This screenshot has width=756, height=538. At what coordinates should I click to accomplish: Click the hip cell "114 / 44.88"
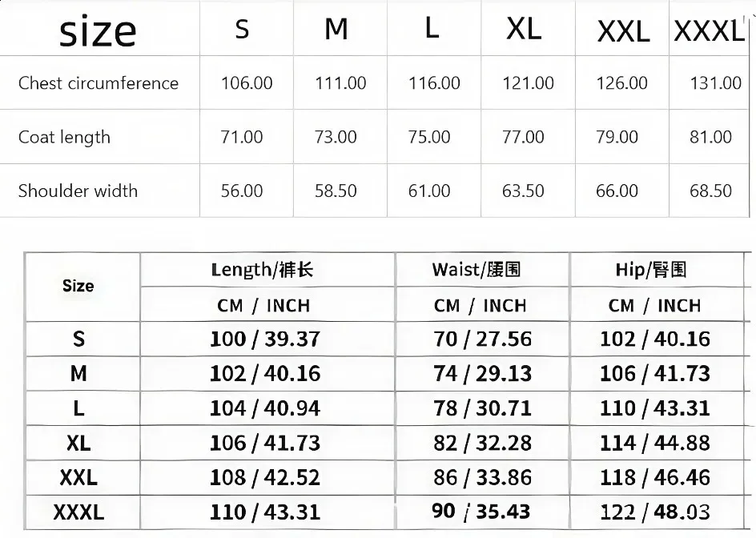tap(655, 443)
